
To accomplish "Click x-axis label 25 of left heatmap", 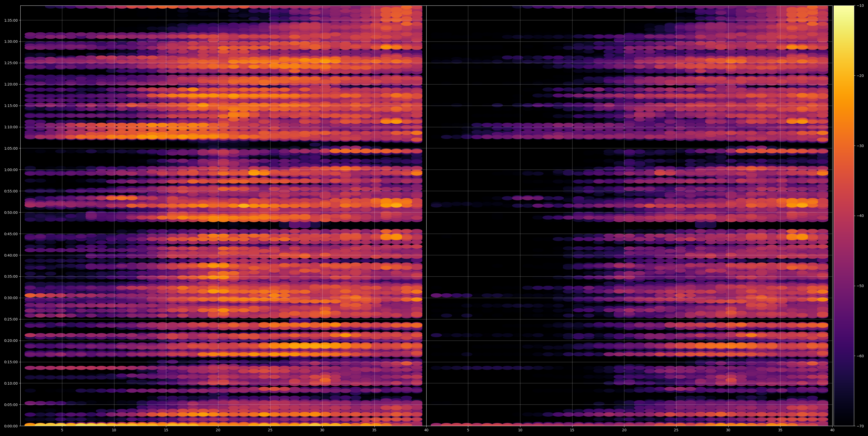I will 270,430.
